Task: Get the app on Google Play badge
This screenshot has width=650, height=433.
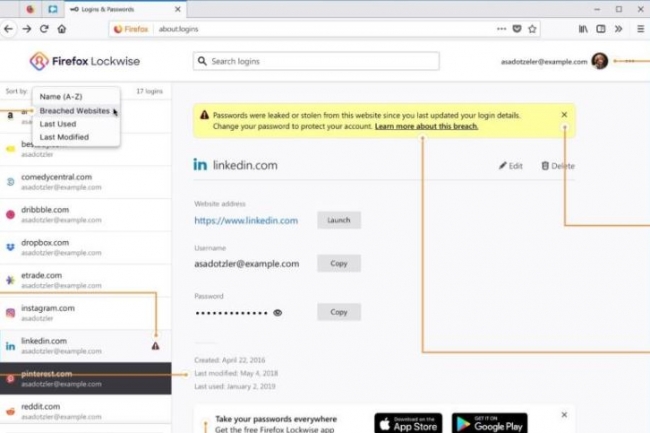Action: (490, 423)
